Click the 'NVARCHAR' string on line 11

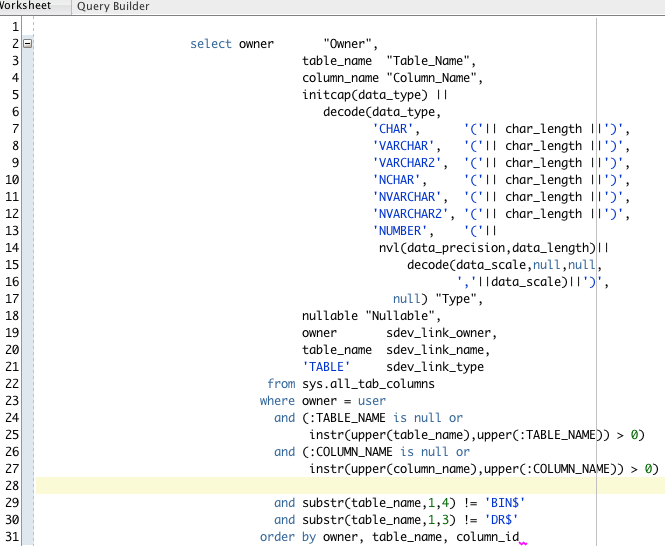tap(407, 196)
